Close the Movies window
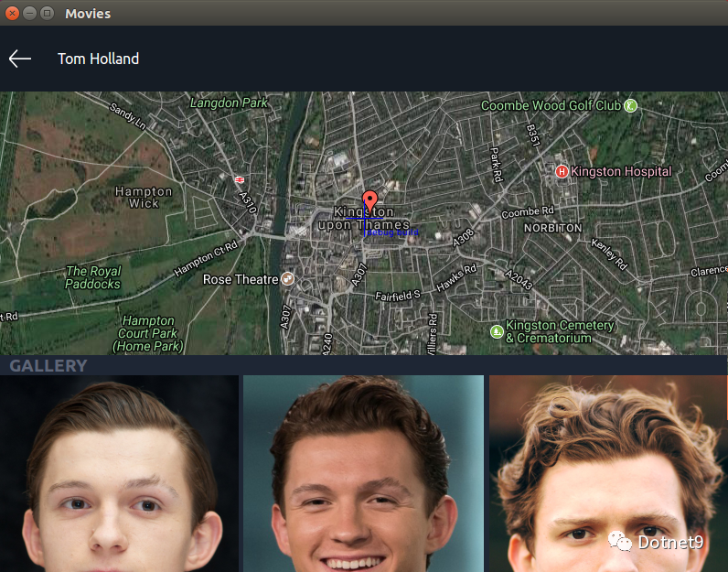 click(12, 14)
